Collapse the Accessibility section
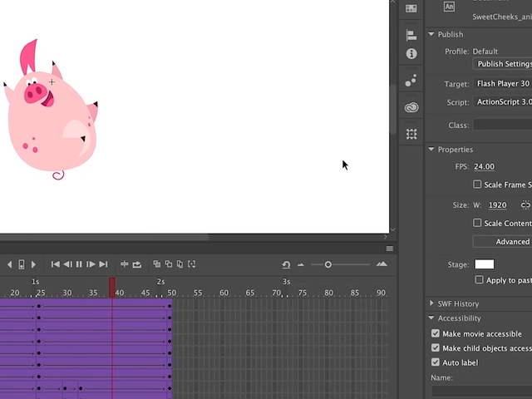532x399 pixels. coord(431,318)
